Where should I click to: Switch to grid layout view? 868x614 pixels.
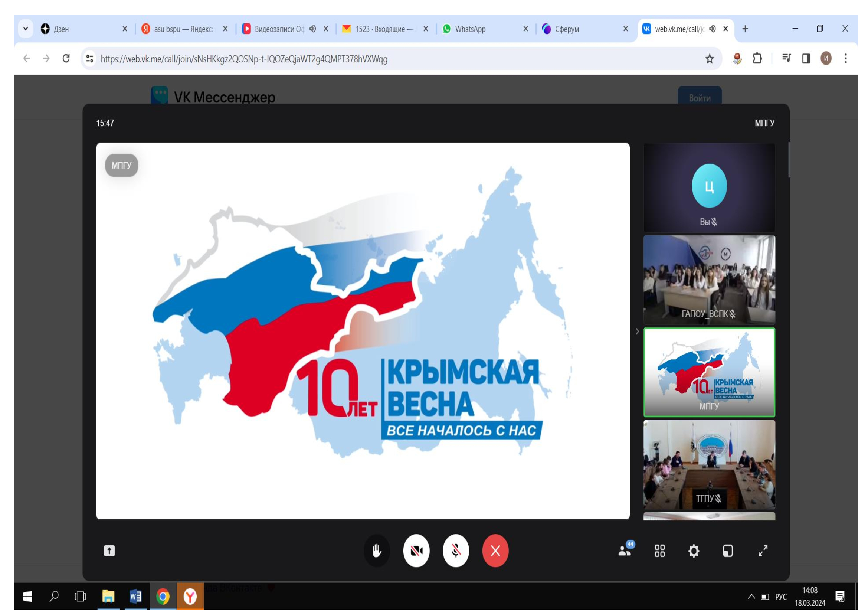660,551
